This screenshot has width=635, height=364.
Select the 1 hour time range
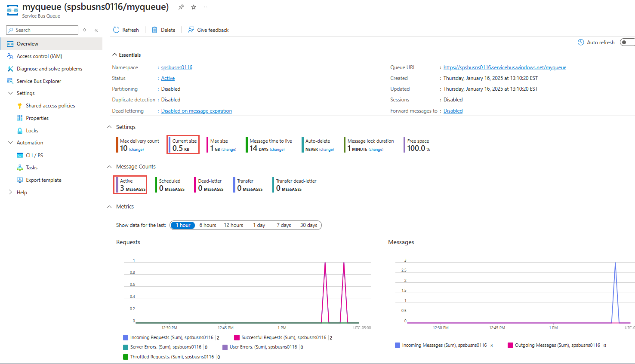click(183, 225)
